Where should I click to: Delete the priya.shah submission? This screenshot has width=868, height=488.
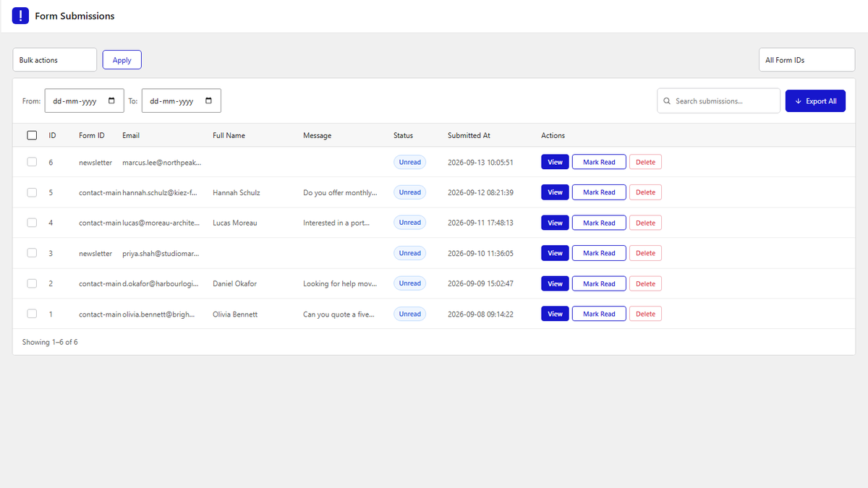[x=645, y=253]
